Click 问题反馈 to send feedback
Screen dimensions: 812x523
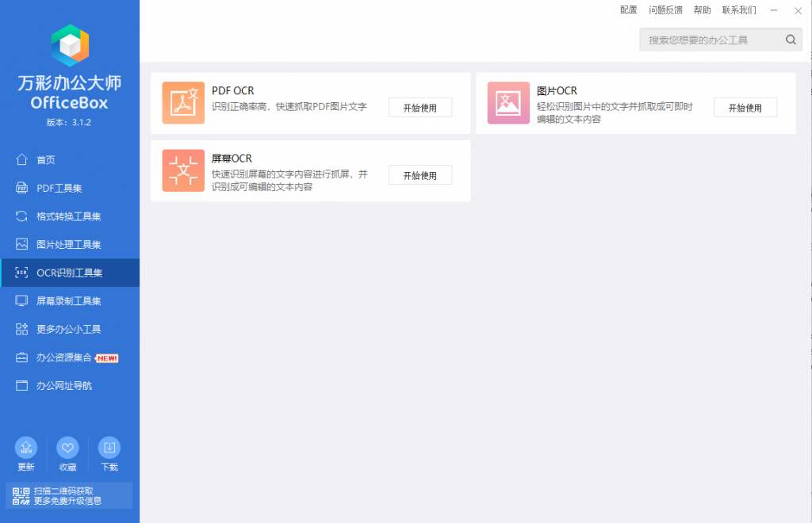point(666,10)
